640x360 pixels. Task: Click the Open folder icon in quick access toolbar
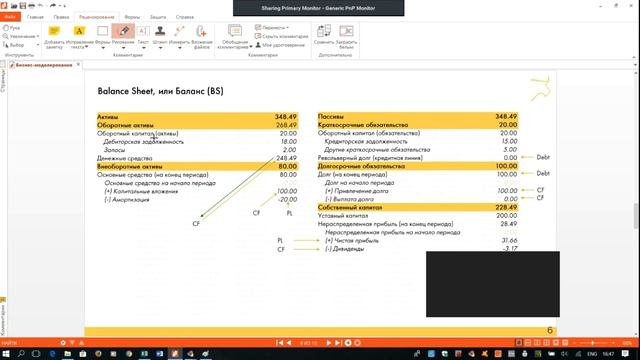point(13,6)
